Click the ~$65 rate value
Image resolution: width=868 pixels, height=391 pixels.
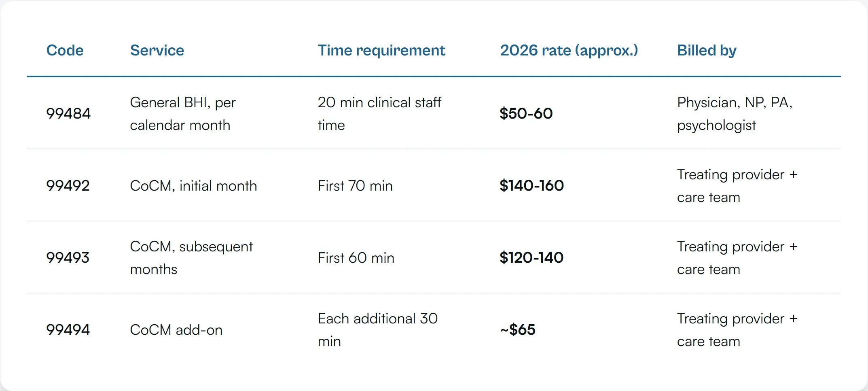point(518,329)
